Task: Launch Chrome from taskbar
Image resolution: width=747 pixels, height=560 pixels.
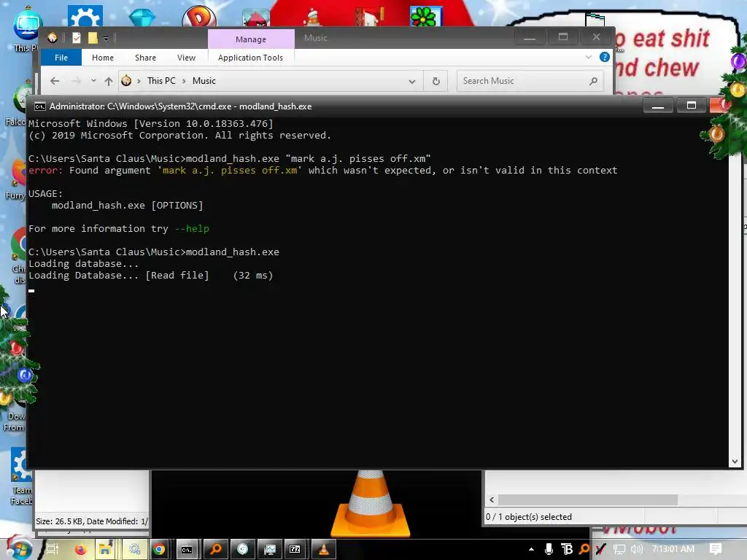Action: [x=159, y=550]
